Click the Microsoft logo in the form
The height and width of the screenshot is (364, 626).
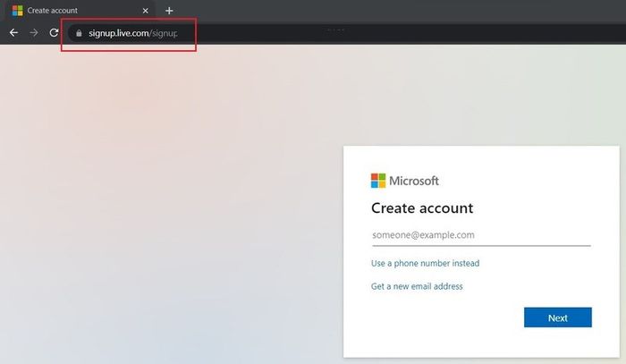point(405,181)
